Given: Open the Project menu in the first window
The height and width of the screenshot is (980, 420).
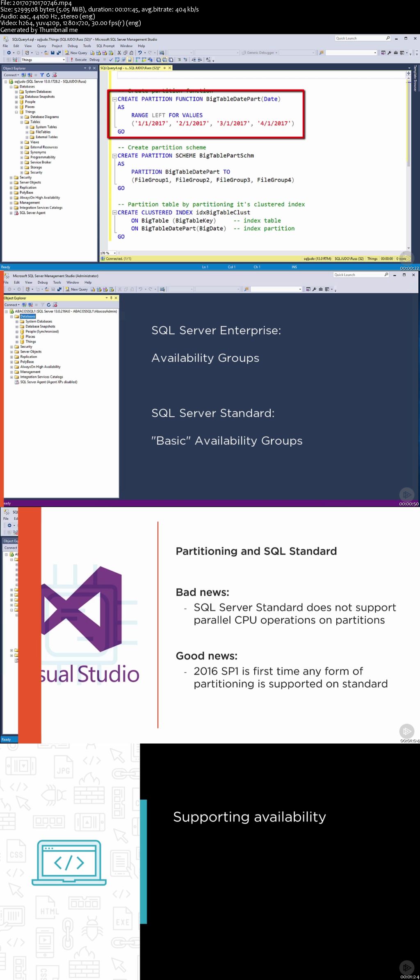Looking at the screenshot, I should point(57,46).
